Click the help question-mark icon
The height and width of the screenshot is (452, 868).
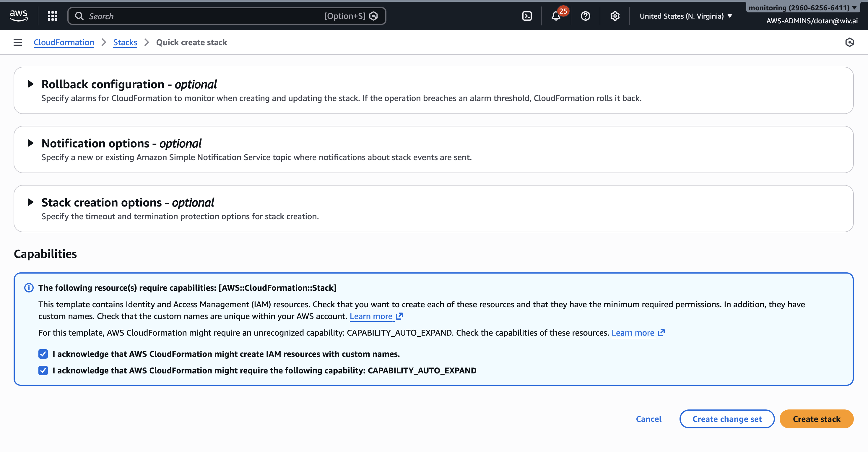(585, 16)
